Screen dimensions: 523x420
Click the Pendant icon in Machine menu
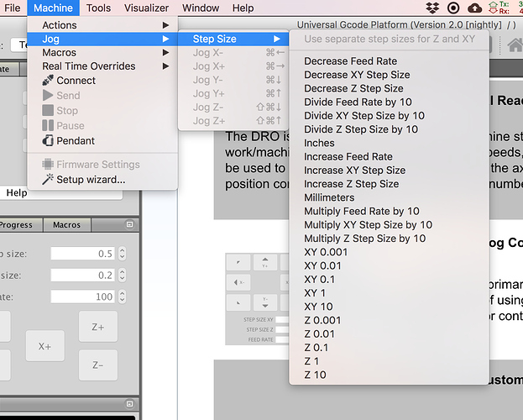pos(48,140)
